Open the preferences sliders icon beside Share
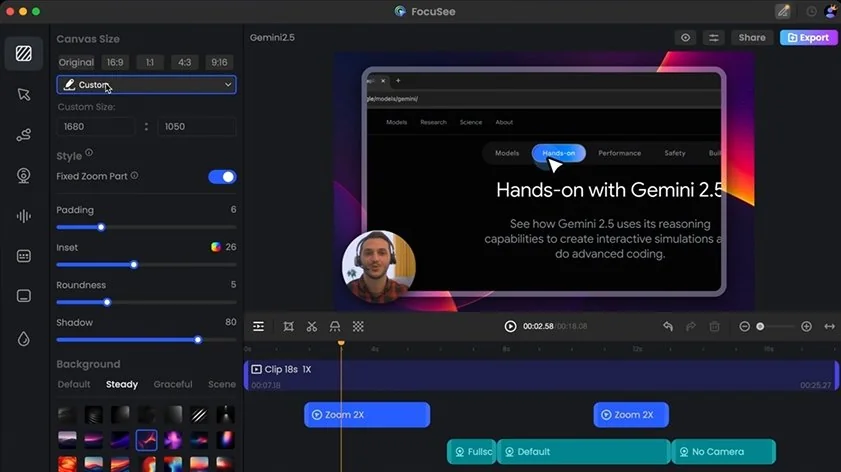This screenshot has width=841, height=472. click(x=714, y=38)
